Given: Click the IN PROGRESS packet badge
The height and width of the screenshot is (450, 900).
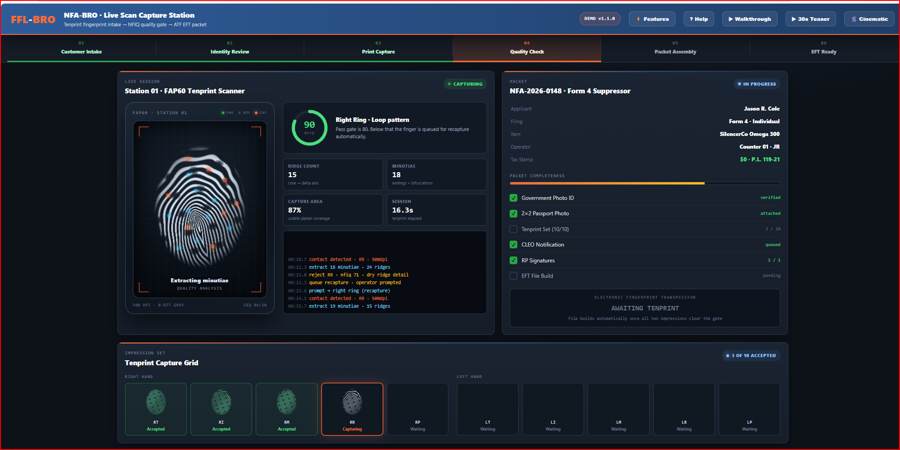Looking at the screenshot, I should pyautogui.click(x=758, y=84).
